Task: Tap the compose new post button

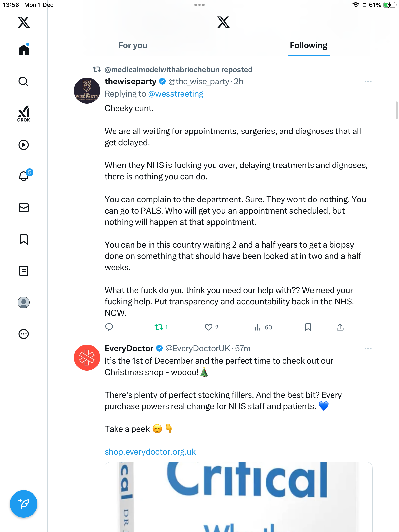Action: tap(24, 504)
